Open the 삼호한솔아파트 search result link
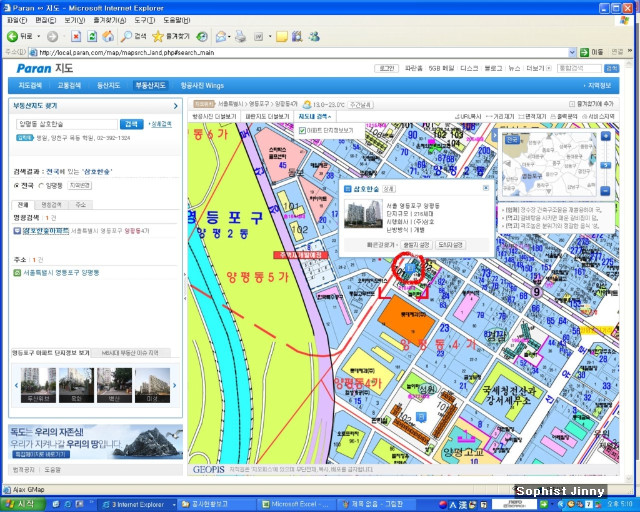 click(46, 231)
